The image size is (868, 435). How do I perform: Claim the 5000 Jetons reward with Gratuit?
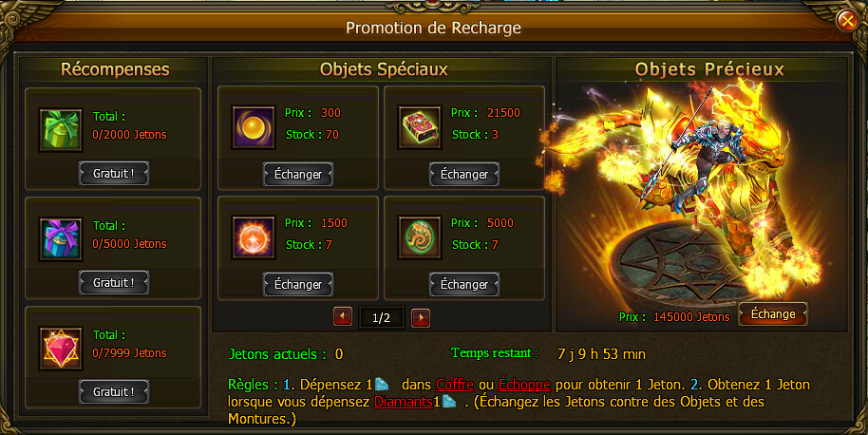pyautogui.click(x=113, y=282)
